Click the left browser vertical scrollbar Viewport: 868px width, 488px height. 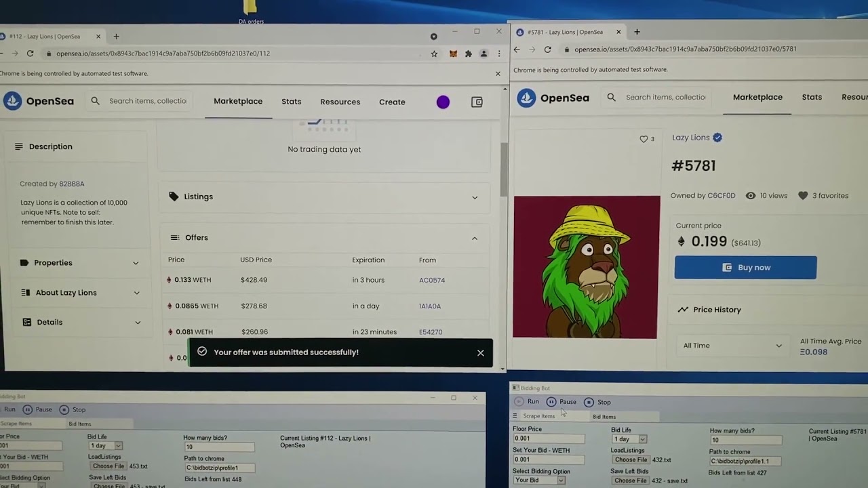tap(503, 169)
